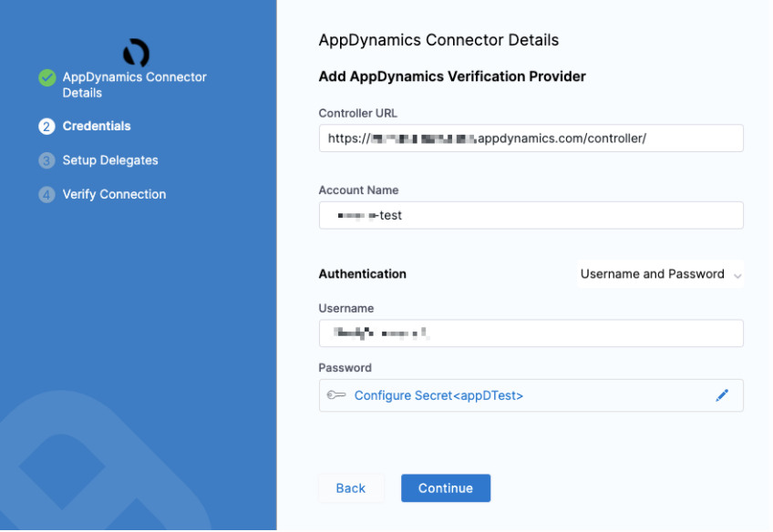Open the Username and Password type selector
Image resolution: width=773 pixels, height=532 pixels.
click(653, 274)
